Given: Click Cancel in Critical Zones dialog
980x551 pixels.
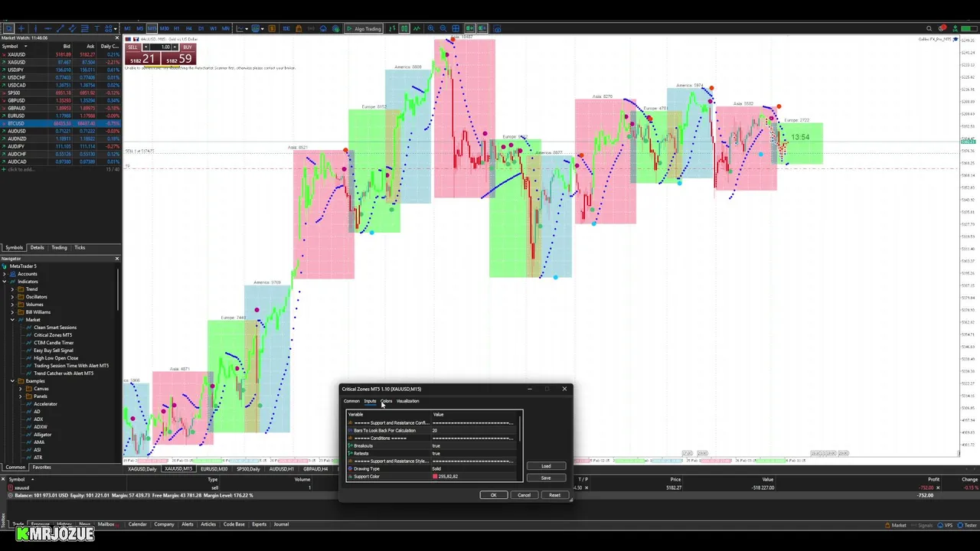Looking at the screenshot, I should tap(524, 495).
